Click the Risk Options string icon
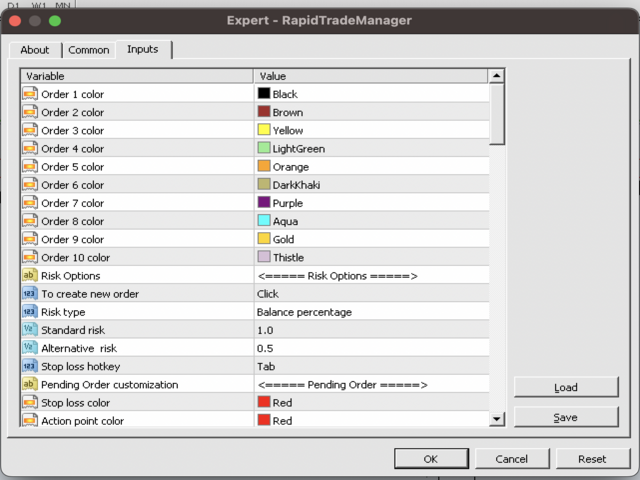Screen dimensions: 640x480 coord(30,276)
